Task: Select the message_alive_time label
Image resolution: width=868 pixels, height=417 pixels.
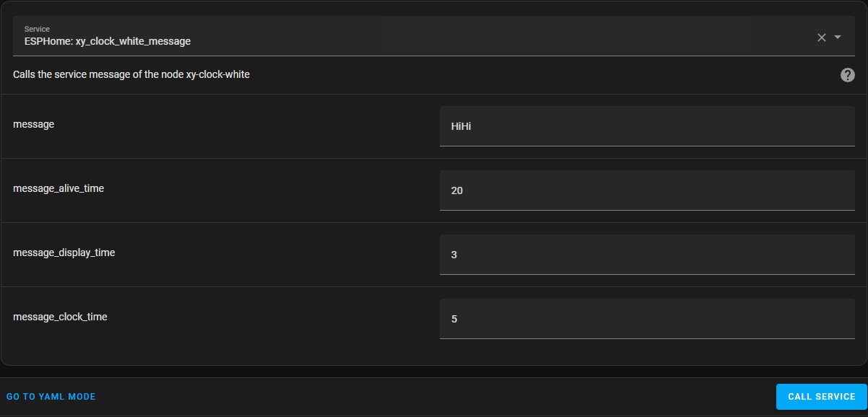Action: coord(58,188)
